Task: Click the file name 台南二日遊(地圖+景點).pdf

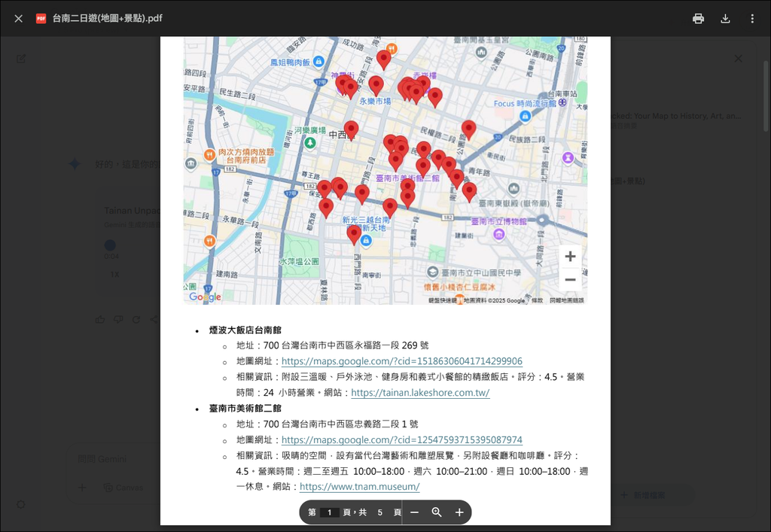Action: point(107,19)
